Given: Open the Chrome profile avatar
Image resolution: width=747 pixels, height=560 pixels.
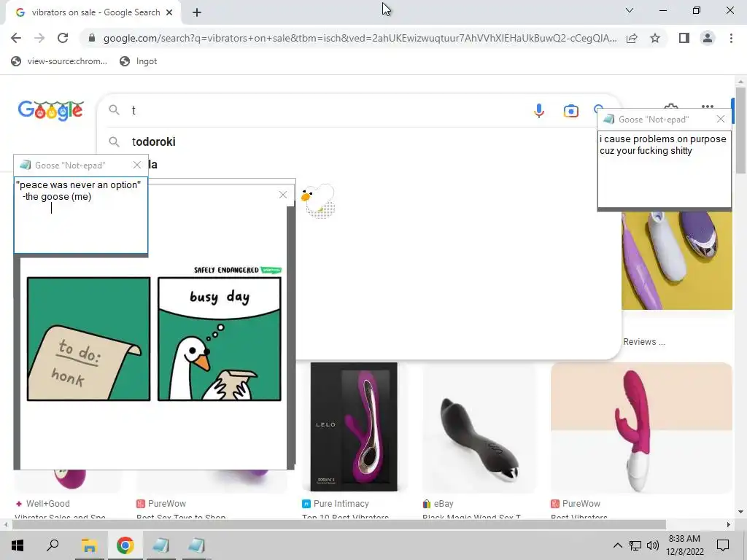Looking at the screenshot, I should coord(708,38).
